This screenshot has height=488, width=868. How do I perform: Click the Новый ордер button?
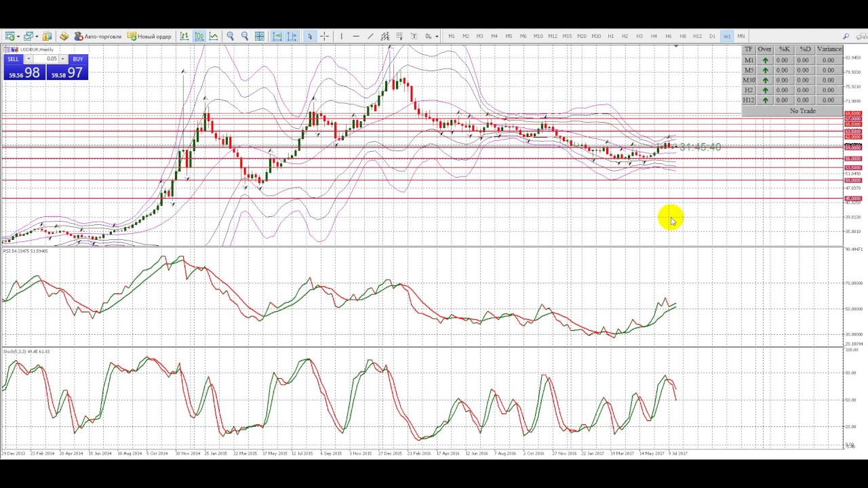149,36
